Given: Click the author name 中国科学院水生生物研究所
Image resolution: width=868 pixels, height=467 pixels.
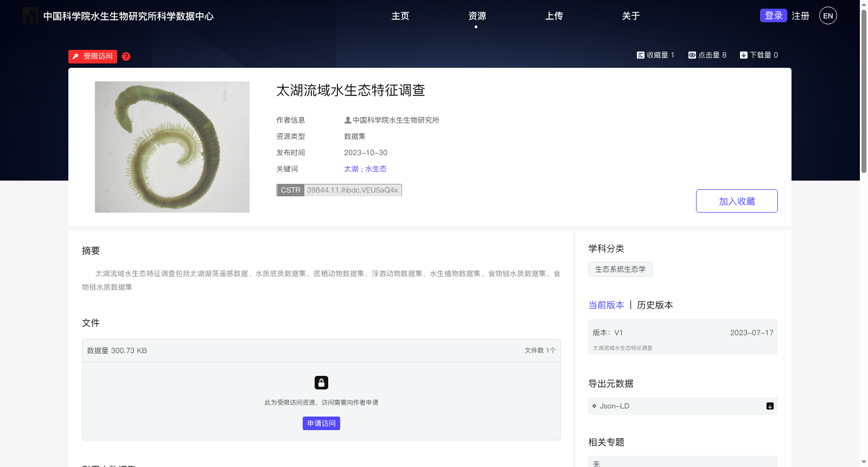Looking at the screenshot, I should pos(396,120).
